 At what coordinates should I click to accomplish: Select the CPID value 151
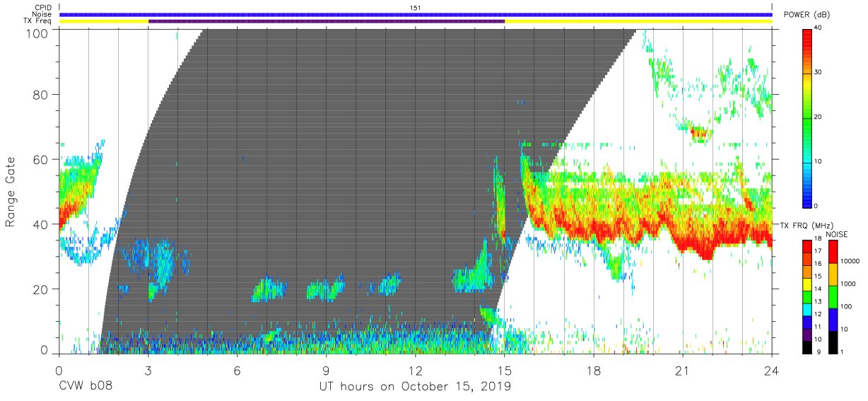(x=416, y=8)
